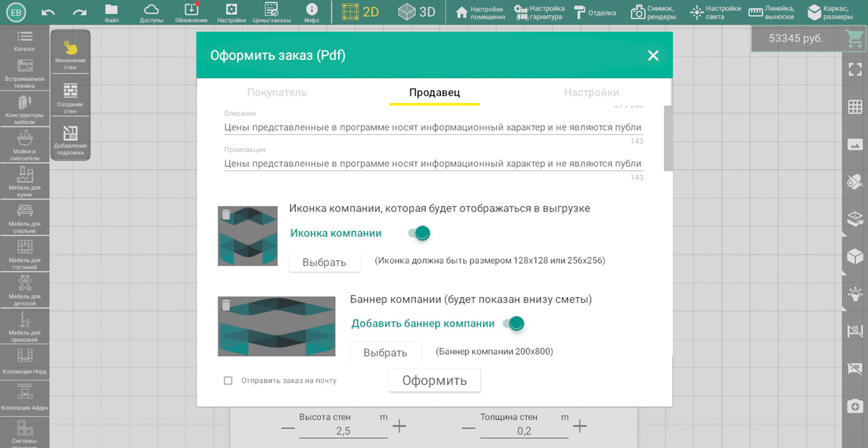Disable Добавить баннер компании switch
The height and width of the screenshot is (448, 868).
click(x=514, y=324)
